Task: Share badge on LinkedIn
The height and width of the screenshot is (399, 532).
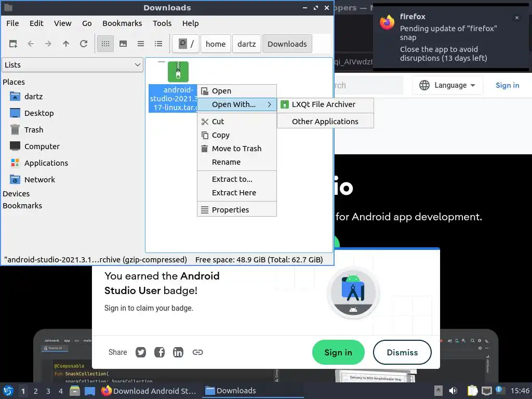Action: [178, 352]
